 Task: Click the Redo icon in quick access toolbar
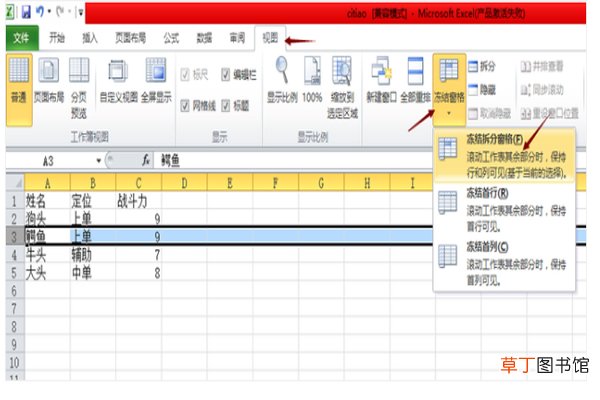(x=59, y=12)
